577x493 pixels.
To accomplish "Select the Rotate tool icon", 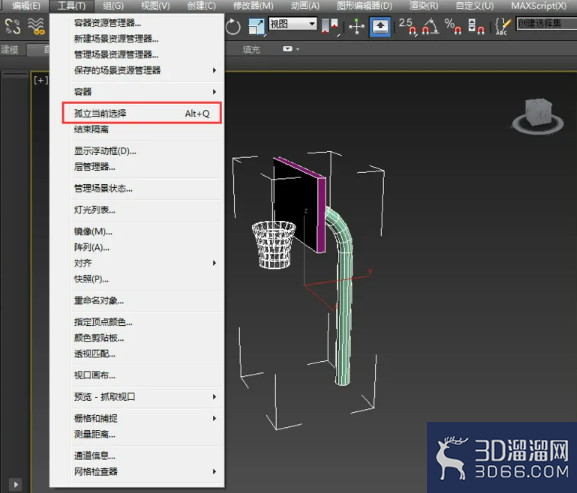I will pyautogui.click(x=233, y=26).
